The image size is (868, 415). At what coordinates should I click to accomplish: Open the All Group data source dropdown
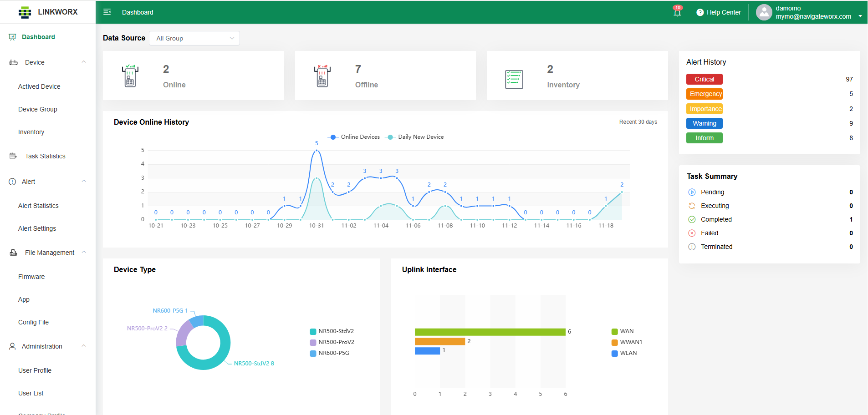pos(194,38)
